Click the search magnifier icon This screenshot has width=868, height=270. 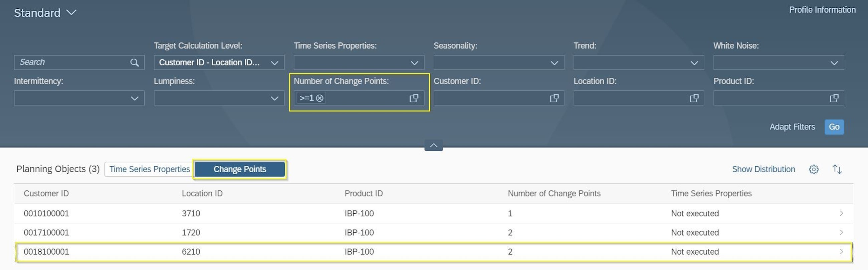pos(135,63)
